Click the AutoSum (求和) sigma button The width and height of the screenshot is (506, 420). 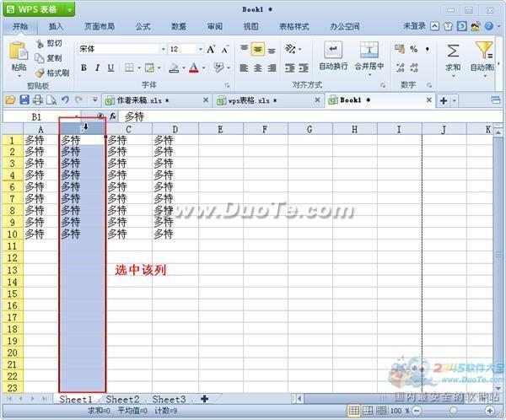(x=453, y=58)
